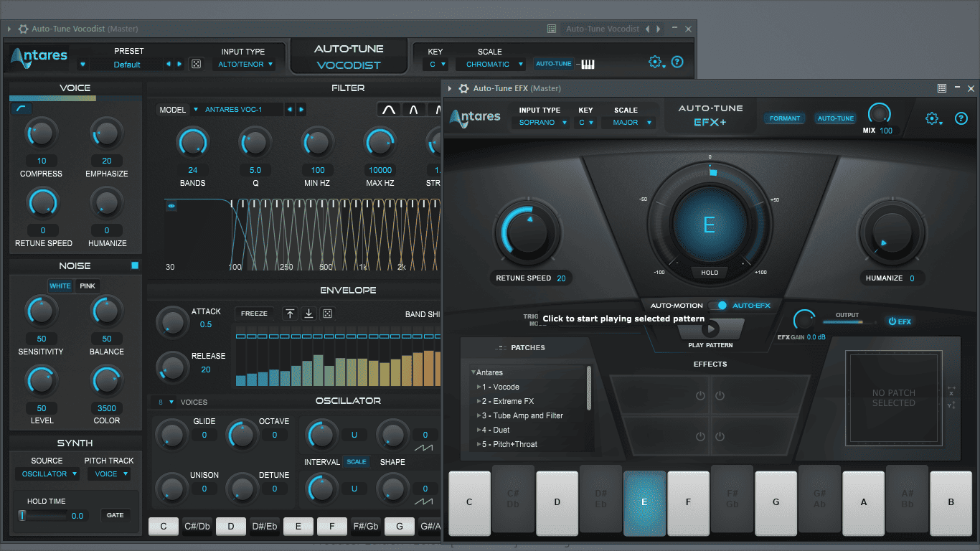Click the HOLD button on pitch display
The image size is (980, 551).
[x=710, y=273]
